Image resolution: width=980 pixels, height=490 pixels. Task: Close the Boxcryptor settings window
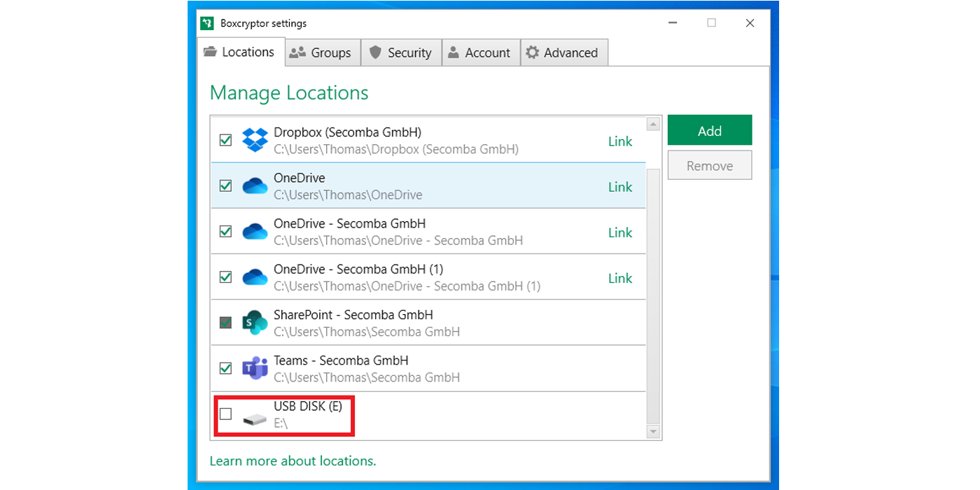coord(750,23)
